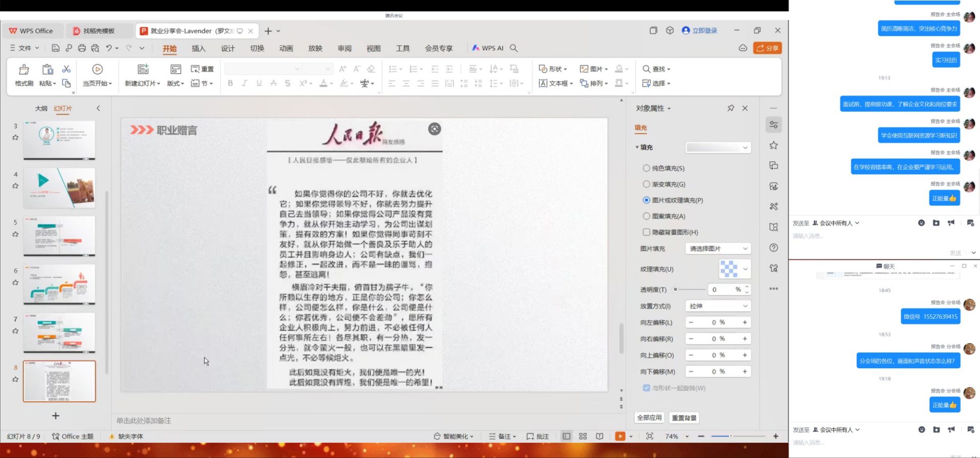Click the orange Share (分享) button
The image size is (980, 458).
[767, 48]
